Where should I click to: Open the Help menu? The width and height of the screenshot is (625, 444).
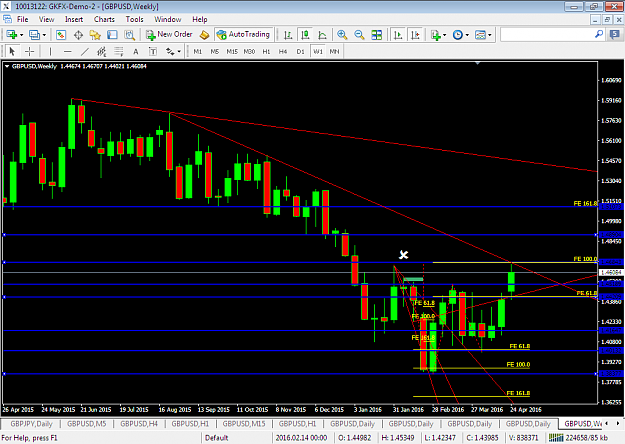[200, 19]
